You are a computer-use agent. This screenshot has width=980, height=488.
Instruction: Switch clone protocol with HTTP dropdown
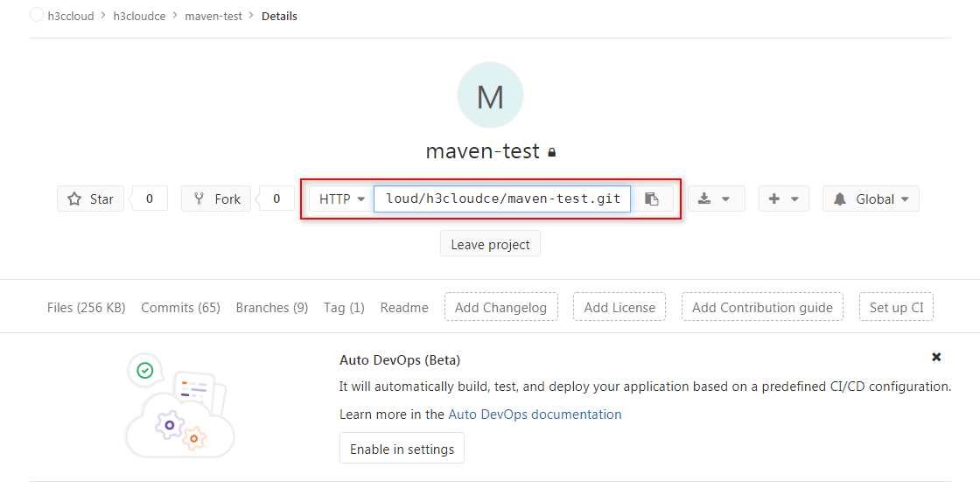(341, 199)
